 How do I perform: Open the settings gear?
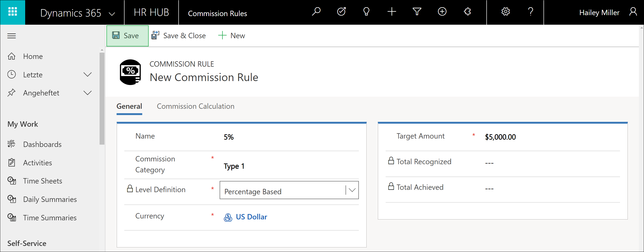(x=506, y=12)
